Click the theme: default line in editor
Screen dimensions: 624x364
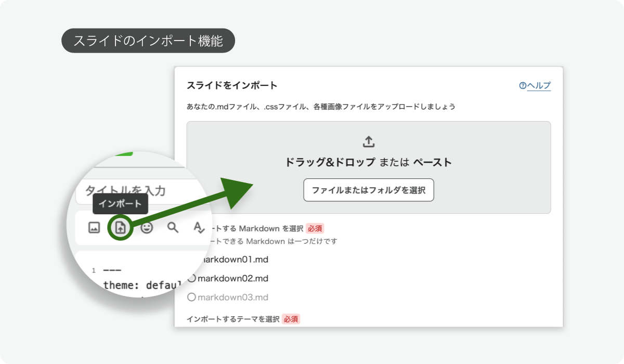[x=141, y=285]
